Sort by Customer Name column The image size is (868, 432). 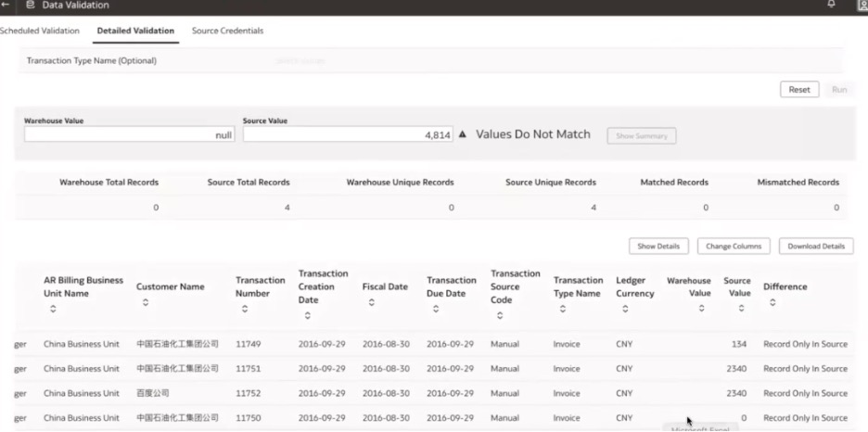point(146,302)
